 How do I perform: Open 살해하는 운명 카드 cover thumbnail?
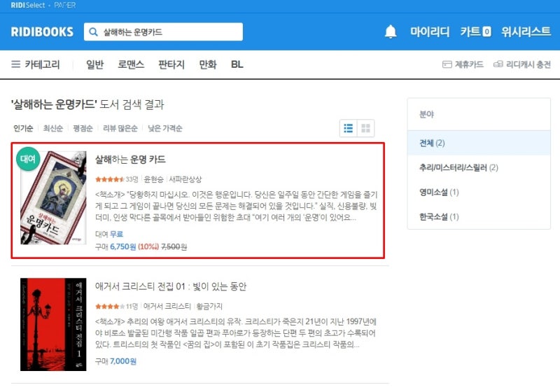pyautogui.click(x=53, y=198)
